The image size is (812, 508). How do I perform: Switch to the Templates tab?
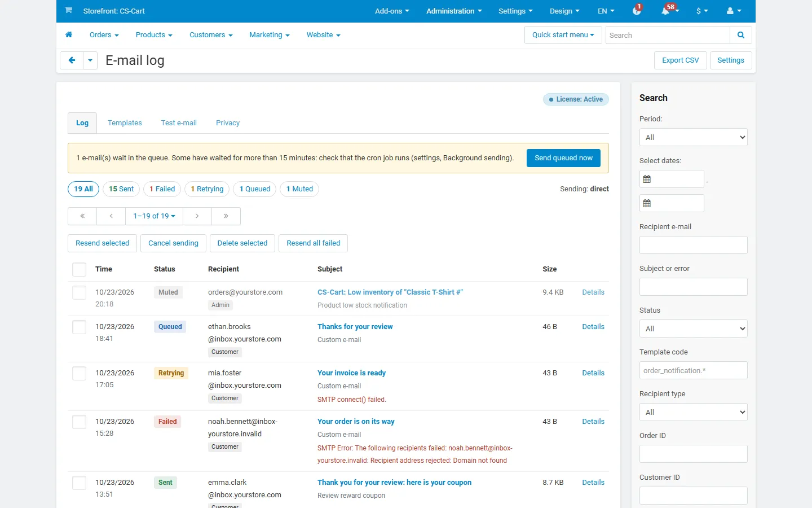(x=125, y=123)
